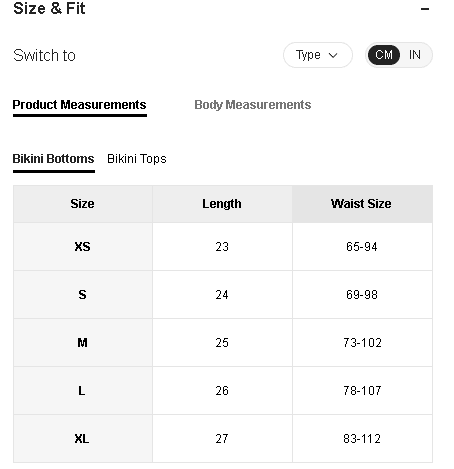Viewport: 454px width, 469px height.
Task: Switch to Bikini Tops table
Action: tap(137, 159)
